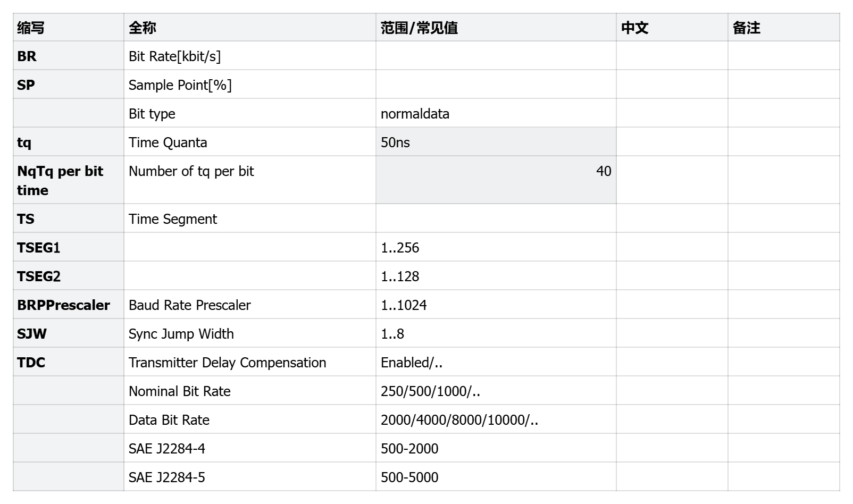The image size is (853, 504).
Task: Select the cell containing value 40
Action: point(496,180)
